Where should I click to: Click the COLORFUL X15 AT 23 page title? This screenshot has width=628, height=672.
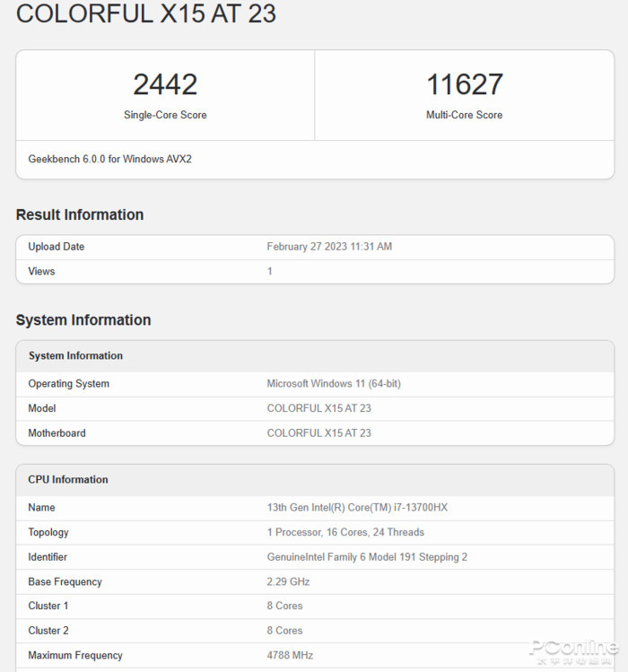(145, 13)
